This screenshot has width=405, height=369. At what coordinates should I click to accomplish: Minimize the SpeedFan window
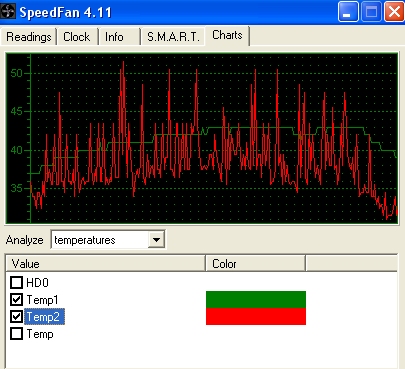click(348, 12)
